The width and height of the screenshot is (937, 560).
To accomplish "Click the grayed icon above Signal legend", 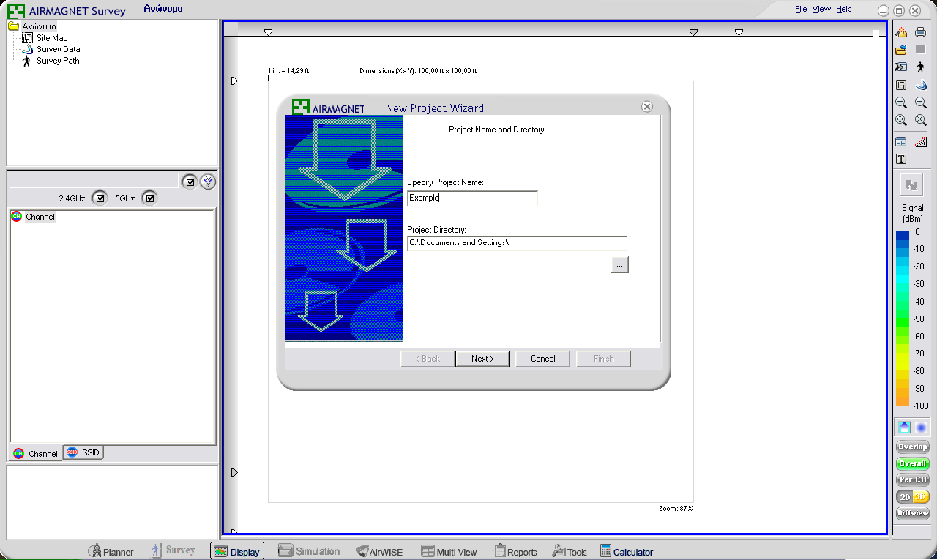I will click(x=911, y=185).
